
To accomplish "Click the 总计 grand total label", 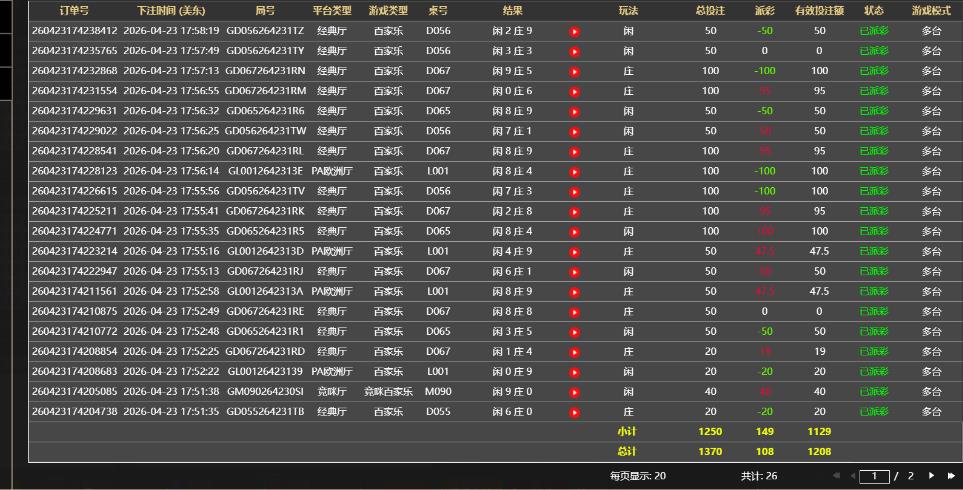I will [626, 451].
